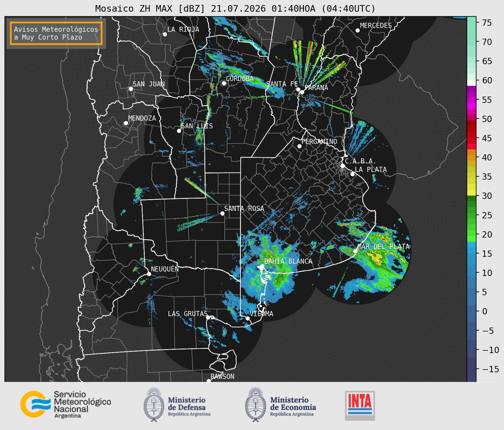Click the La Rioja city marker dot
Viewport: 504px width, 430px height.
tap(165, 34)
